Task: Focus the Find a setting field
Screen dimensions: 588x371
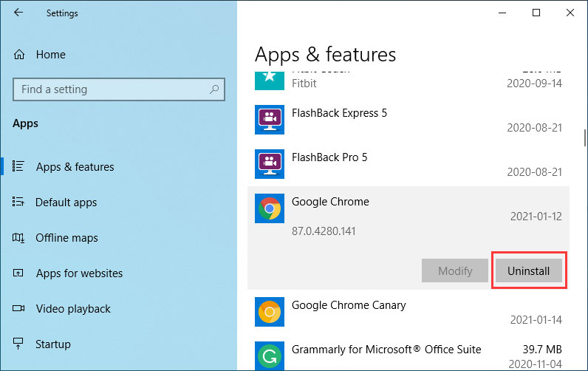Action: coord(119,89)
